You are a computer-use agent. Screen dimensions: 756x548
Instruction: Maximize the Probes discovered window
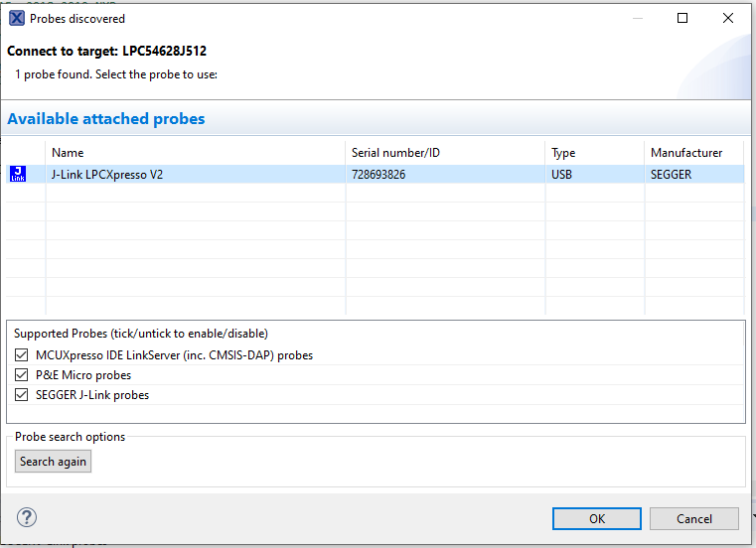click(682, 18)
